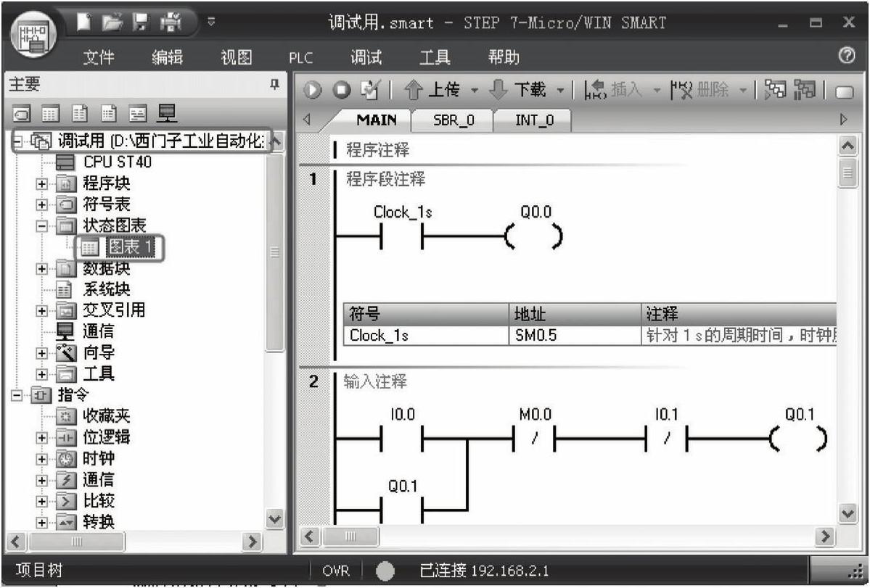
Task: Click the Save icon in quick access
Action: pyautogui.click(x=142, y=22)
